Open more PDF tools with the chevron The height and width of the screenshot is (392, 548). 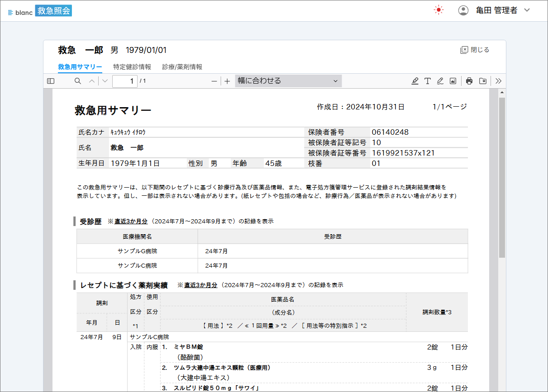tap(498, 81)
